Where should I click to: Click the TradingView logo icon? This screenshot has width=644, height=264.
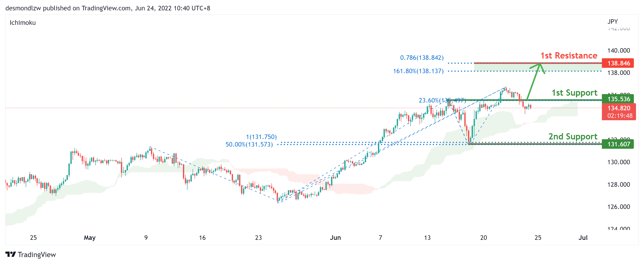(x=11, y=254)
